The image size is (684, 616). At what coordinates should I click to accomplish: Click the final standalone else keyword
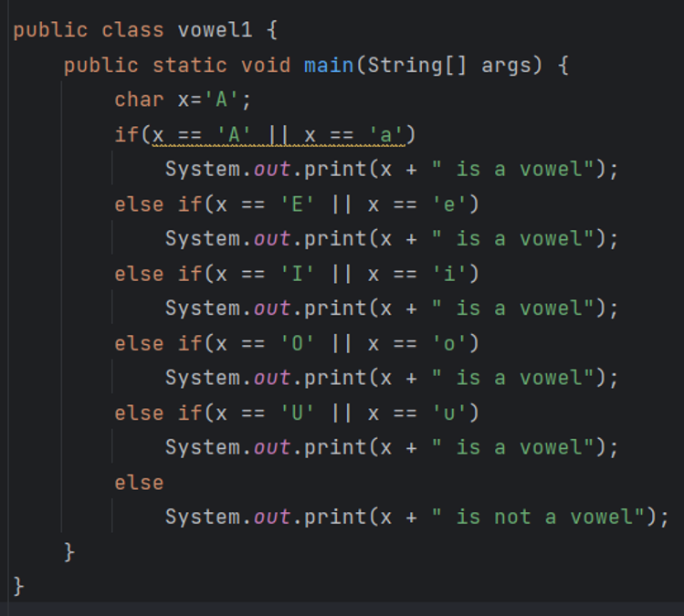tap(139, 483)
